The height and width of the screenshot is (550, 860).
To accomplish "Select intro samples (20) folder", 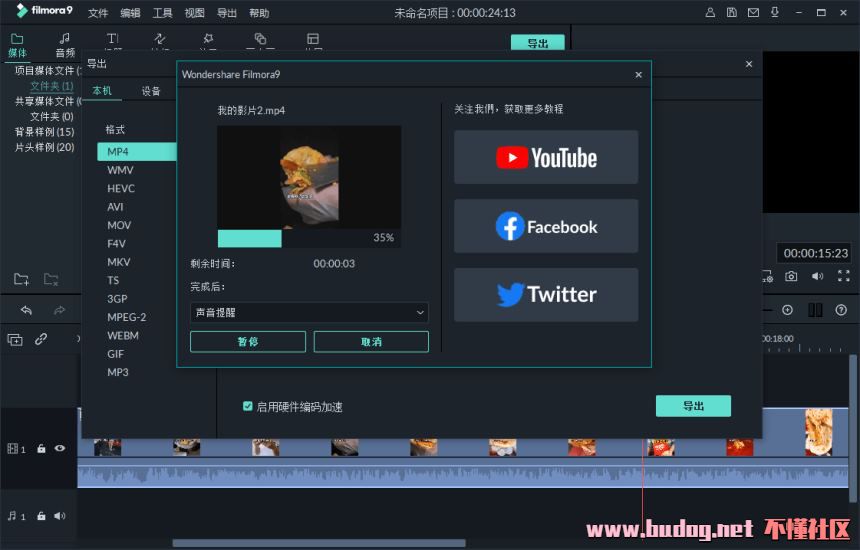I will click(44, 147).
